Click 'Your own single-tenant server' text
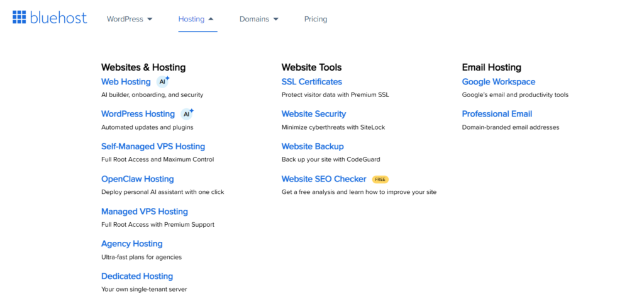 [x=144, y=290]
